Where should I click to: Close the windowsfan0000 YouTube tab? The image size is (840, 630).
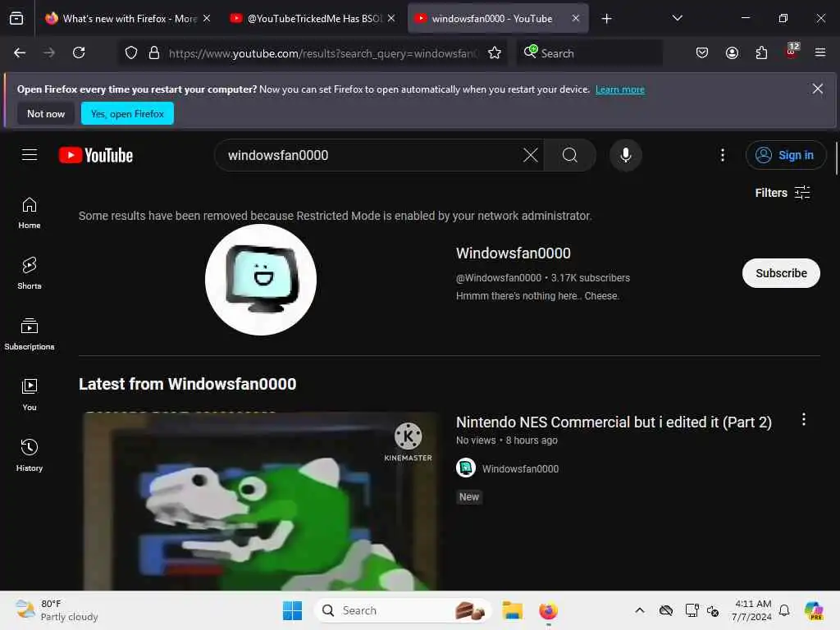click(575, 18)
